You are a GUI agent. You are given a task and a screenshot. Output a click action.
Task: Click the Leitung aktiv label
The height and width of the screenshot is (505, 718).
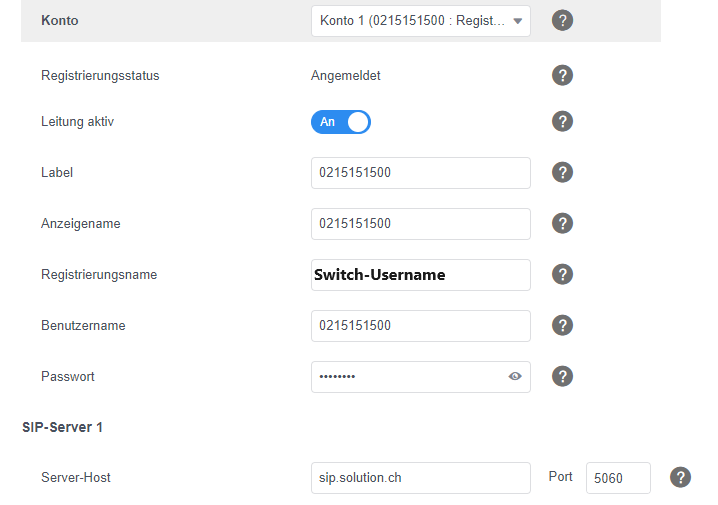click(x=77, y=122)
